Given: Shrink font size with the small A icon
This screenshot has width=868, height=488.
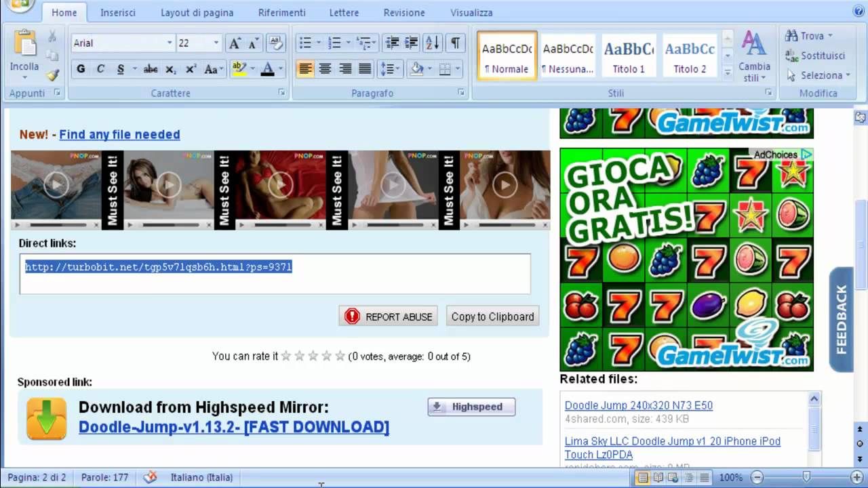Looking at the screenshot, I should click(x=253, y=43).
